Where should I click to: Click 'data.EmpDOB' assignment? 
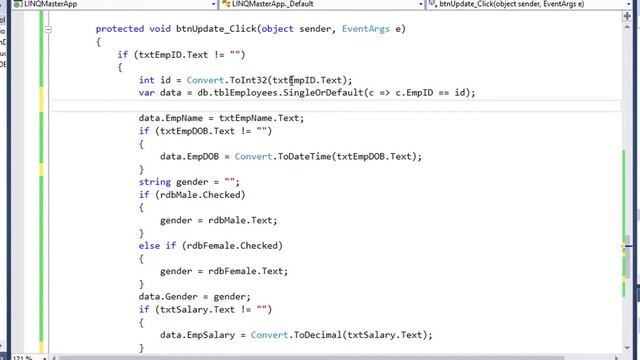click(x=189, y=157)
